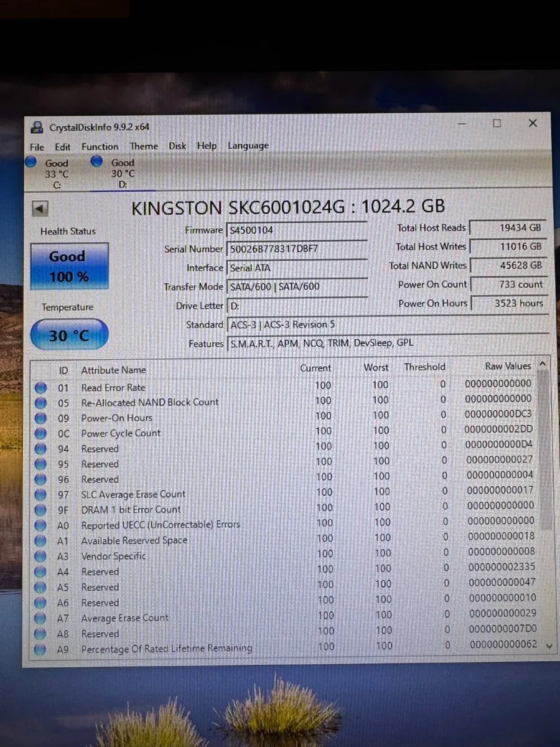
Task: Click the Power On Count value 733 count
Action: [508, 284]
